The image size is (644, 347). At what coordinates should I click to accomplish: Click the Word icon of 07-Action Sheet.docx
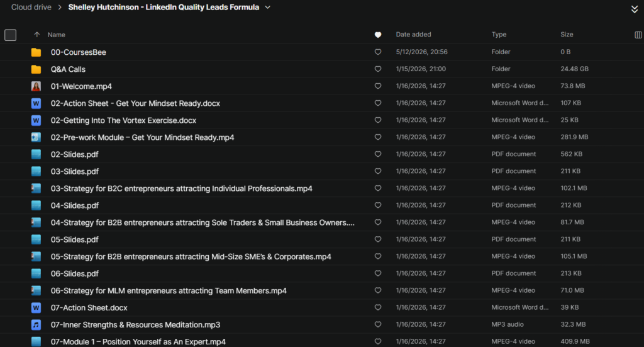(x=36, y=307)
